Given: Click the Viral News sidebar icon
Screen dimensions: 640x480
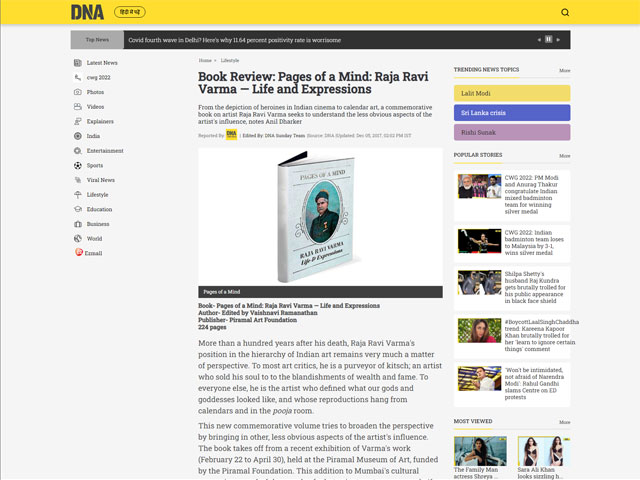Looking at the screenshot, I should click(78, 180).
